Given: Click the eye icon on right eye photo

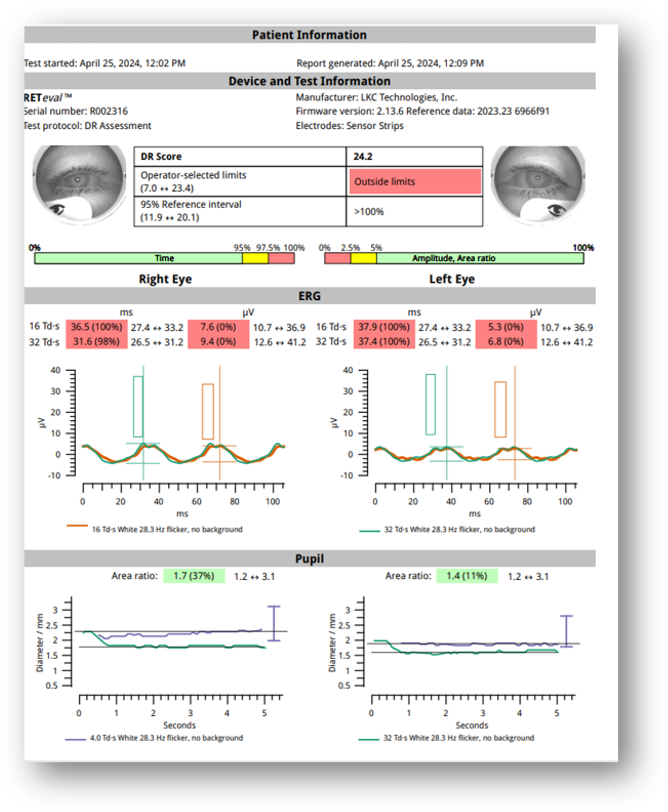Looking at the screenshot, I should click(58, 209).
